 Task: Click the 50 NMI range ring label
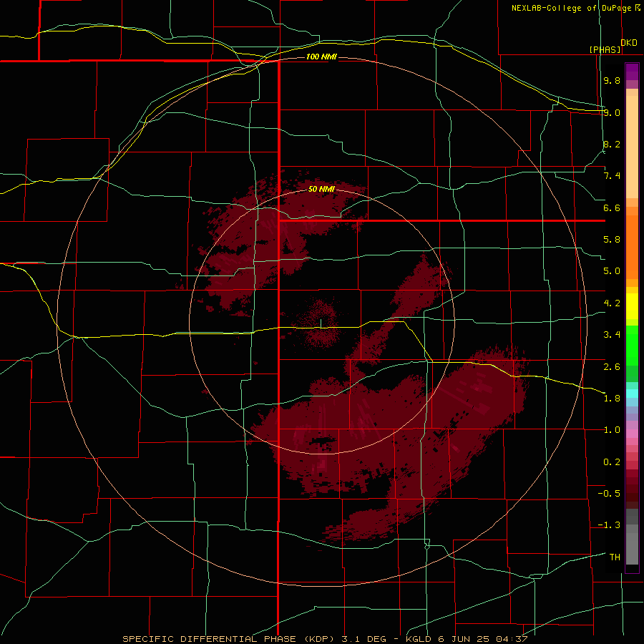321,189
